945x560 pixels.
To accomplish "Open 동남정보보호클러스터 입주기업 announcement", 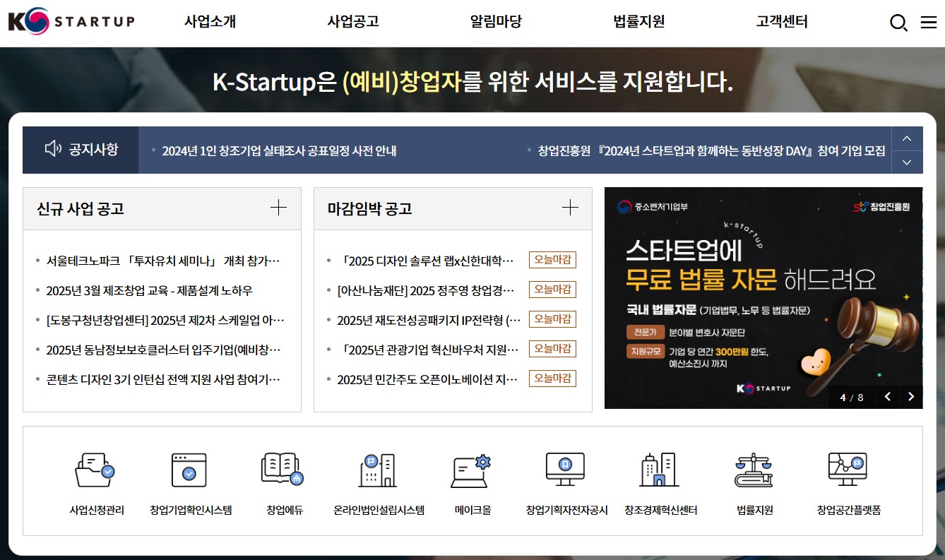I will tap(163, 350).
